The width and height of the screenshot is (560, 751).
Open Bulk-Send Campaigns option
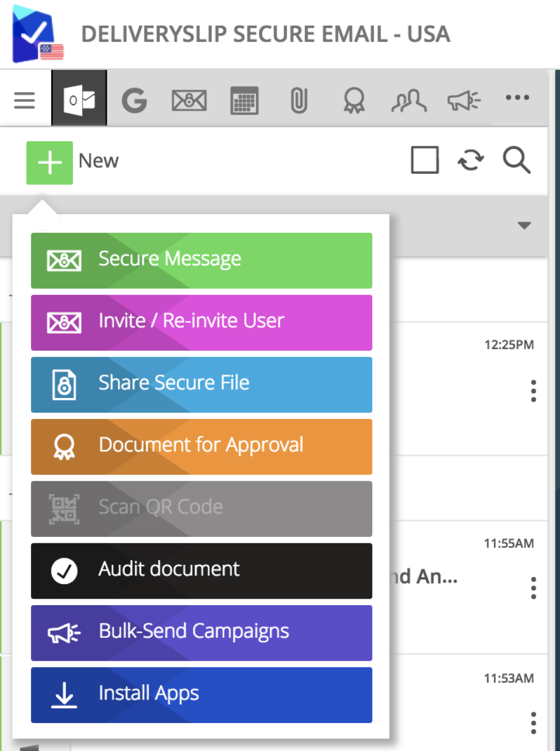tap(201, 633)
